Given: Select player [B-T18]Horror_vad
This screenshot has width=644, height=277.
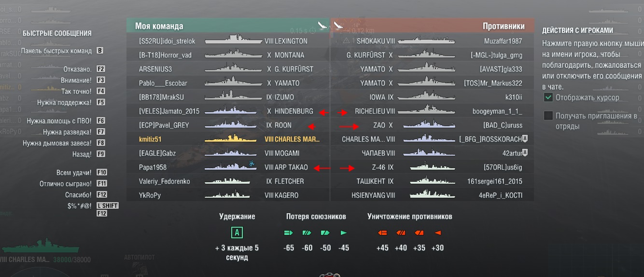Looking at the screenshot, I should click(x=165, y=55).
